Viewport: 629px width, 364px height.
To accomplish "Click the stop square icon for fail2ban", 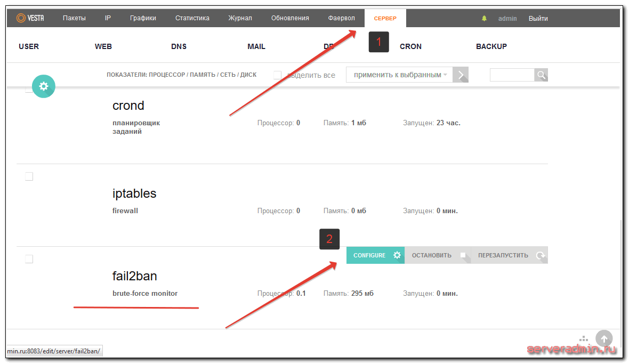I will pyautogui.click(x=463, y=255).
